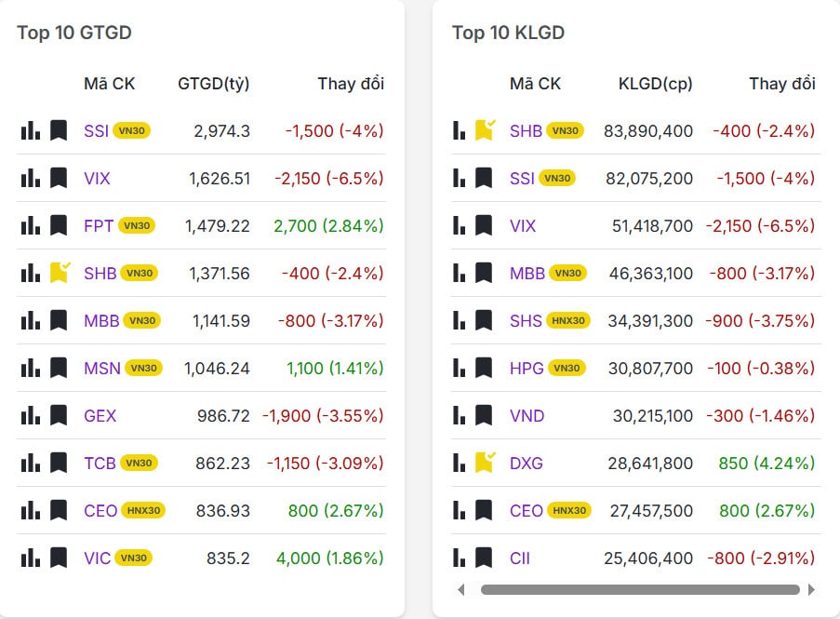Bookmark SHS stock in KLGD list
This screenshot has width=840, height=619.
click(484, 321)
